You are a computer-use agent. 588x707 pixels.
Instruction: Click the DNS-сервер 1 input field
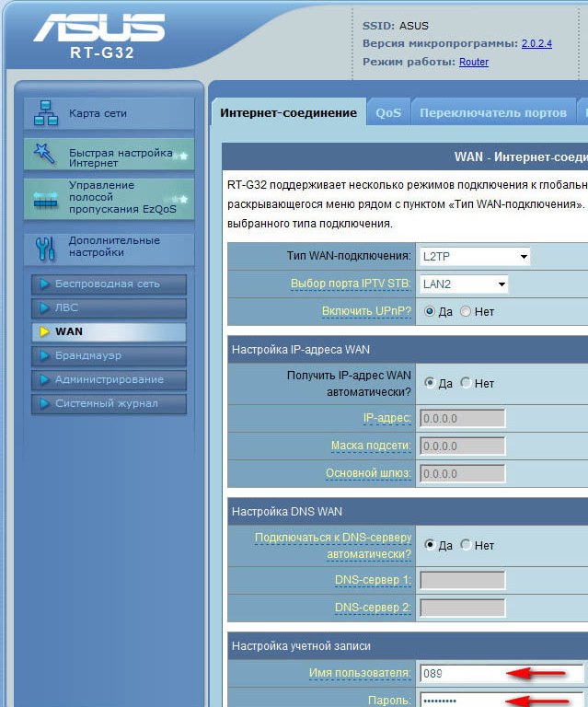[x=463, y=580]
